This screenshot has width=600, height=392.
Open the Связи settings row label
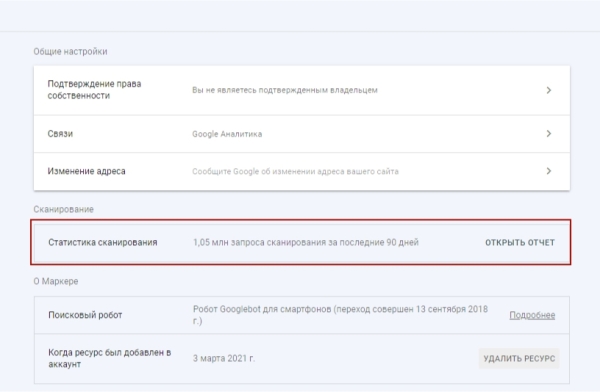click(x=60, y=134)
